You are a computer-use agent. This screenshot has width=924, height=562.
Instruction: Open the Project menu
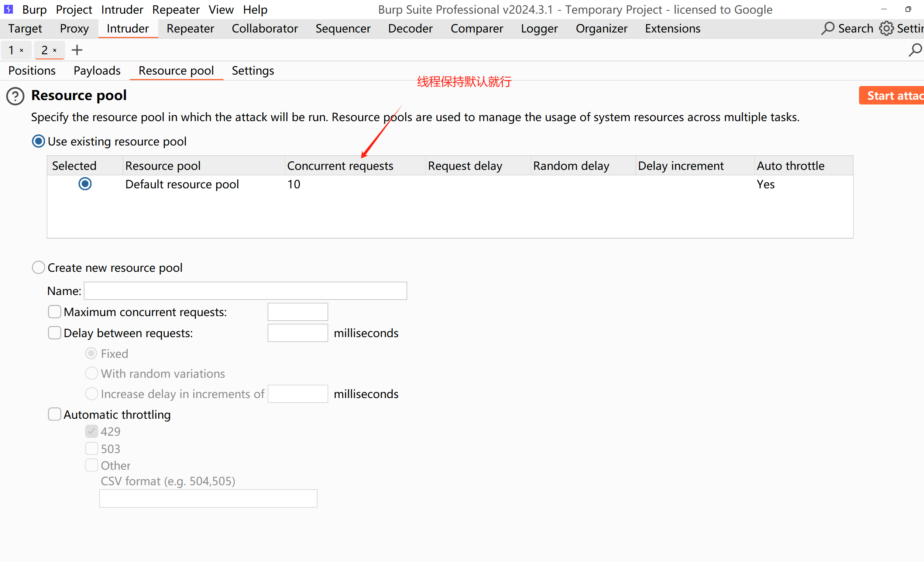(73, 9)
